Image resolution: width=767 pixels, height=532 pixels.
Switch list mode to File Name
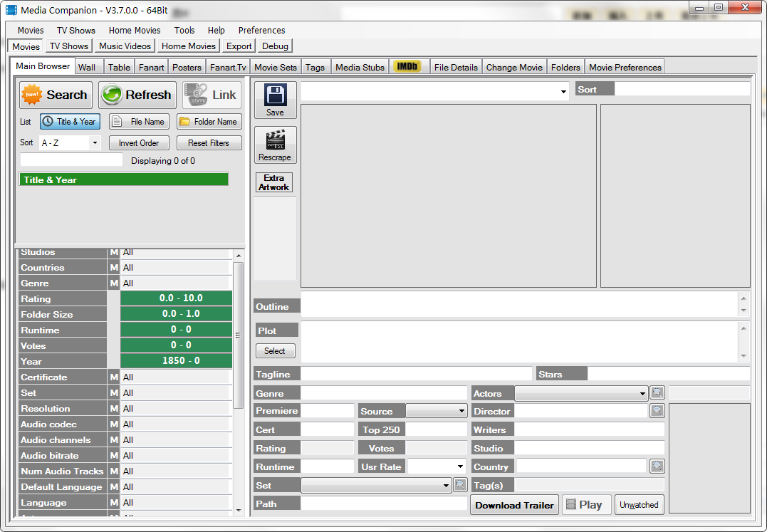(x=140, y=122)
